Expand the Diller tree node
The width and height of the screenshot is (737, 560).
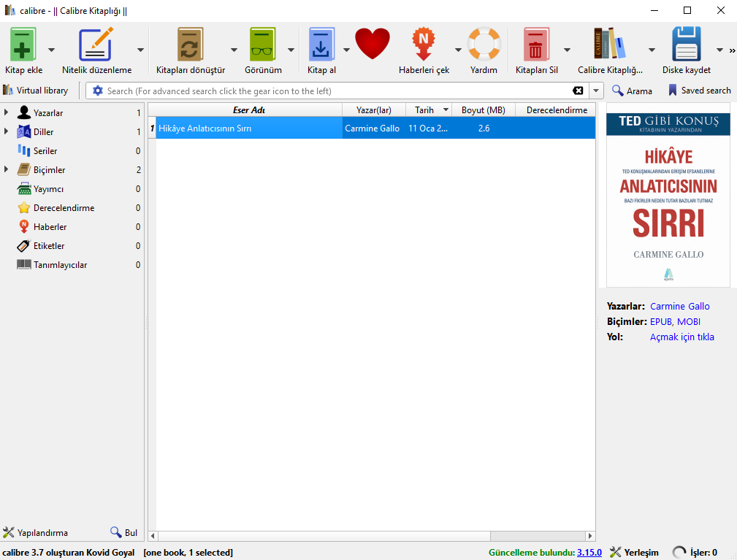coord(6,131)
